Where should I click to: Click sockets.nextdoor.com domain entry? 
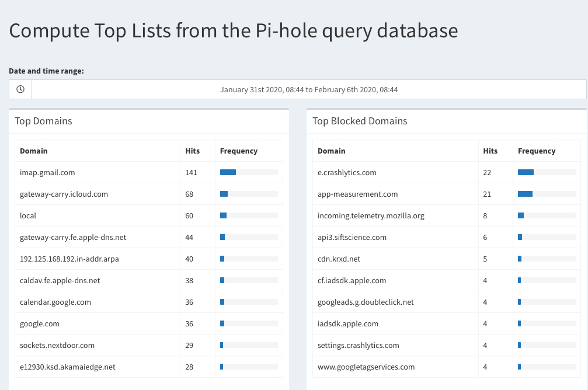click(x=57, y=346)
